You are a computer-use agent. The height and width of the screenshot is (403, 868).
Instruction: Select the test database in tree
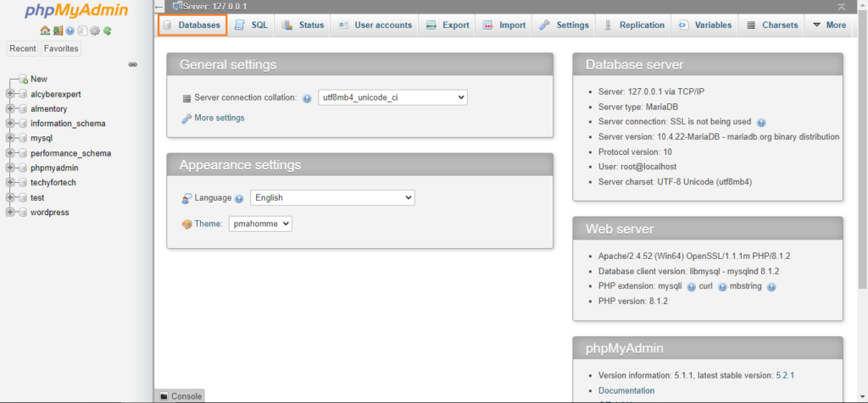click(37, 197)
